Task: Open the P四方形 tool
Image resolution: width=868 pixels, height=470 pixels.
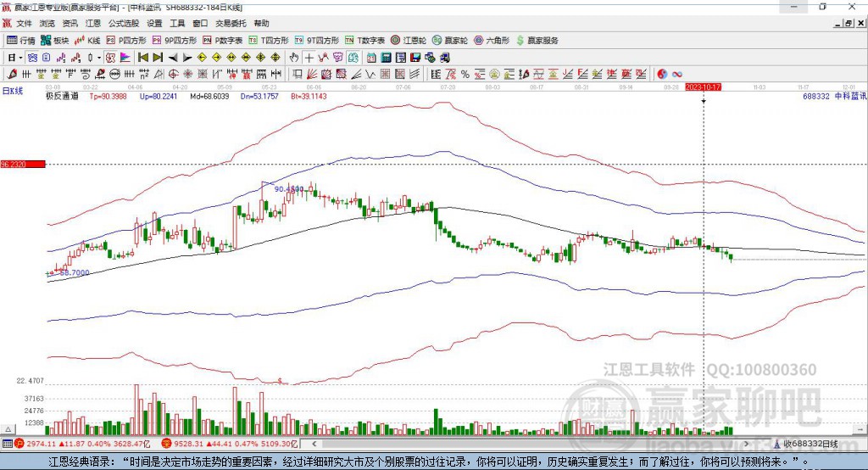Action: coord(126,41)
